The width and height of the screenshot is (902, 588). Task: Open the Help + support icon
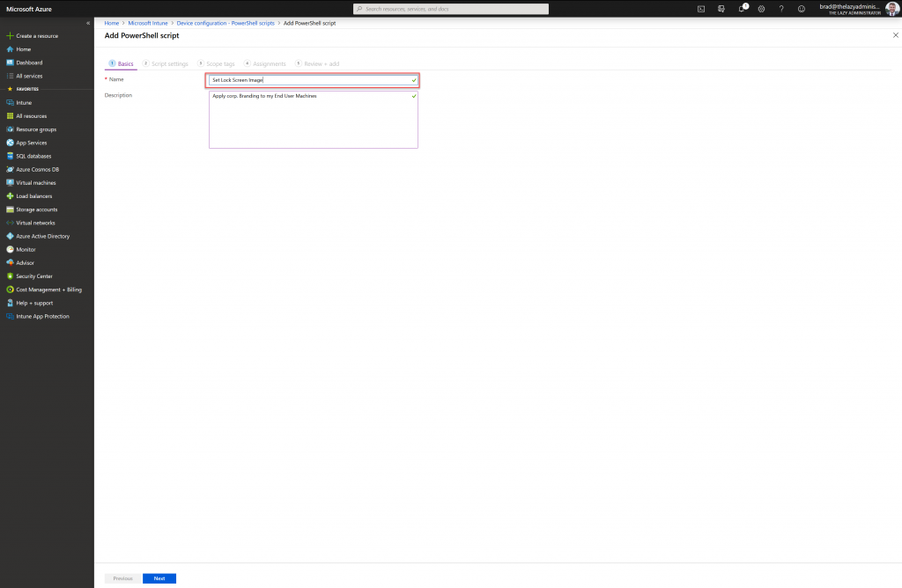[10, 303]
